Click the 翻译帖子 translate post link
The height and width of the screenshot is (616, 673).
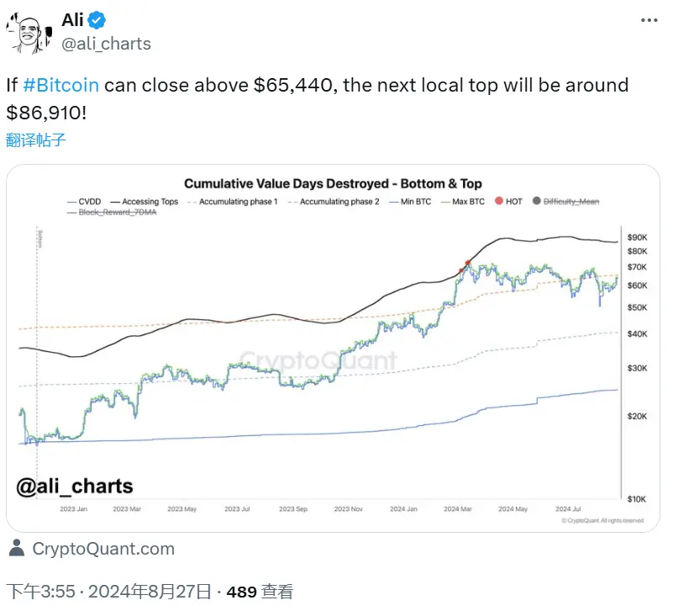click(x=36, y=140)
